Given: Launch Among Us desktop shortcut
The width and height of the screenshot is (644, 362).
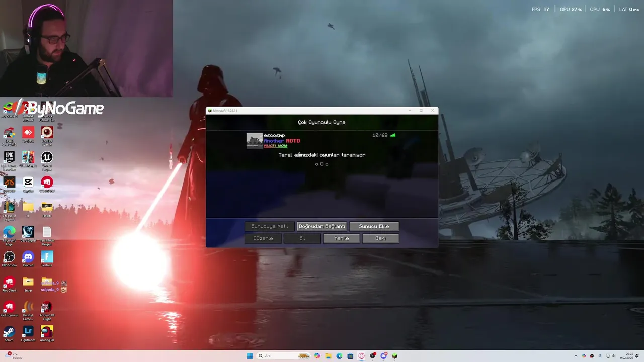Looking at the screenshot, I should coord(47,334).
